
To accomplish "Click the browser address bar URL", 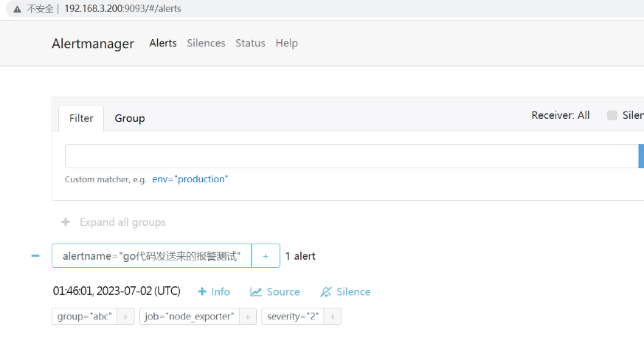I will (122, 9).
